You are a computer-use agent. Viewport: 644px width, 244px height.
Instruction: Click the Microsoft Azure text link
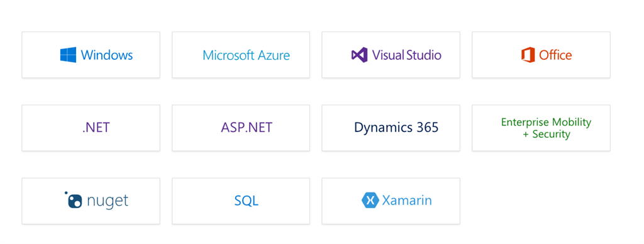[247, 55]
